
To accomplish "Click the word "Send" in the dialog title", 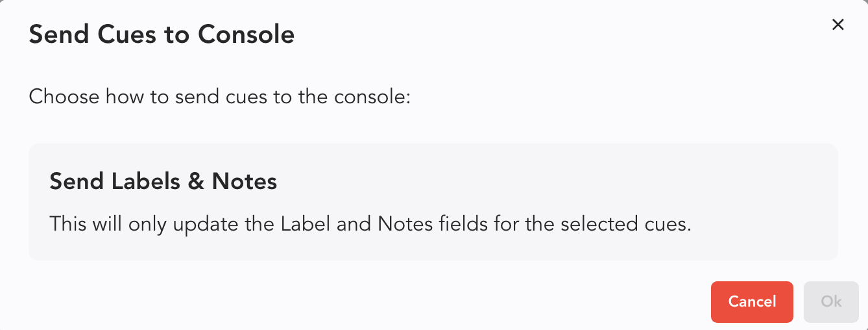I will coord(60,34).
